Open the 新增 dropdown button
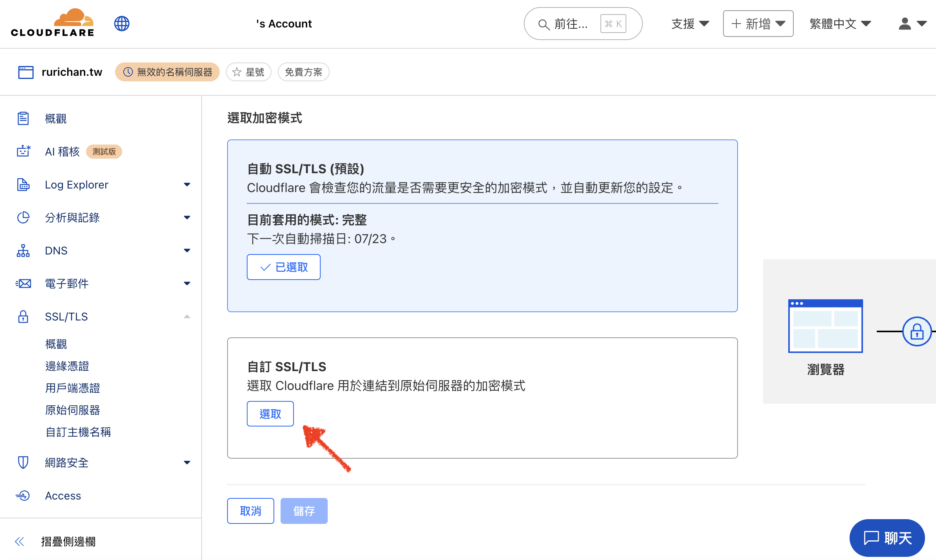The height and width of the screenshot is (560, 936). 758,24
